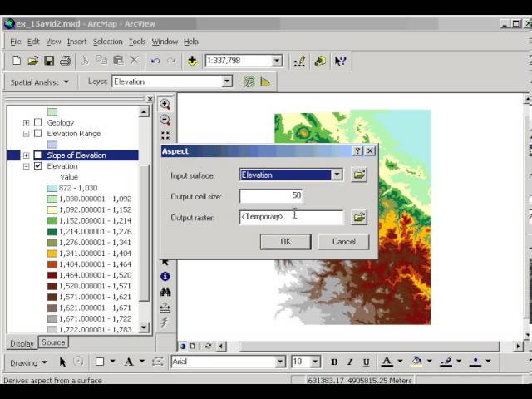Toggle Italic text formatting
Screen dimensions: 532x399
(x=350, y=362)
